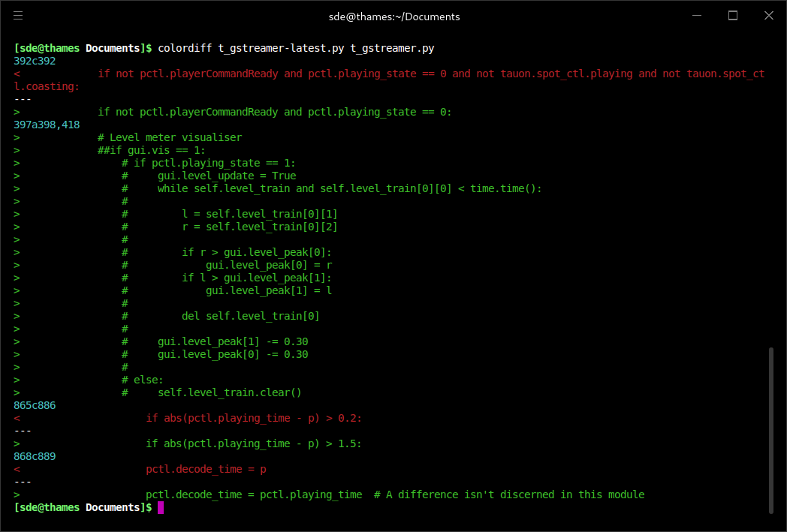Click the green 'pctl.decode_time = pctl.playing_time' line
787x532 pixels.
tap(395, 494)
